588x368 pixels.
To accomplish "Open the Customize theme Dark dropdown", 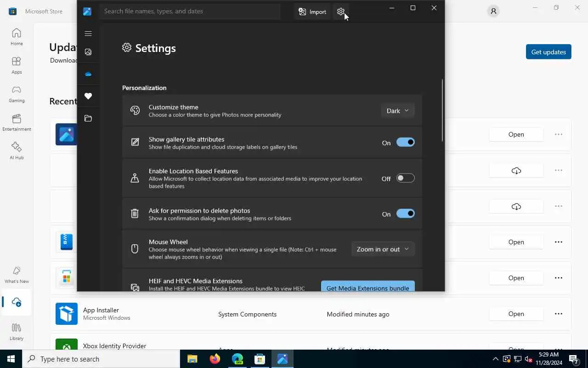I will (x=398, y=111).
